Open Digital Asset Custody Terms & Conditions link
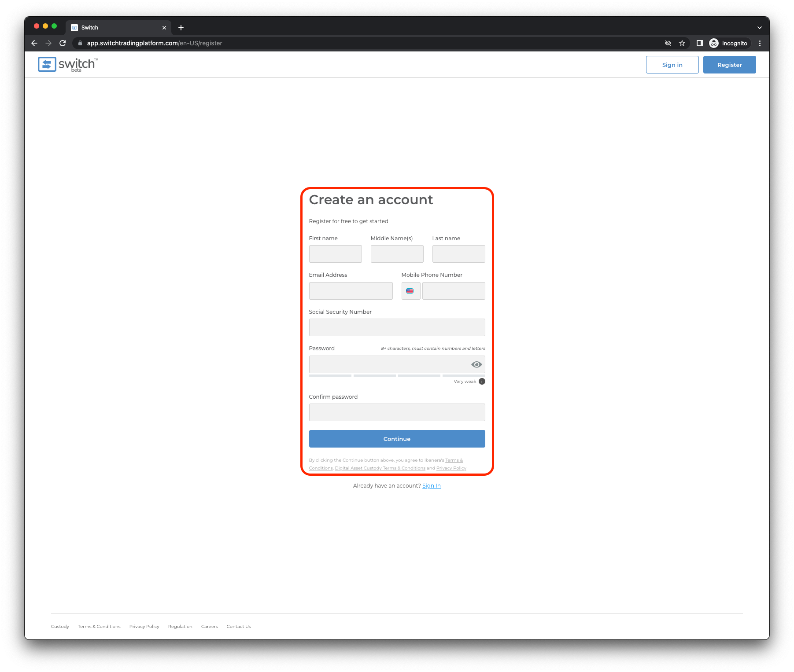 tap(380, 468)
